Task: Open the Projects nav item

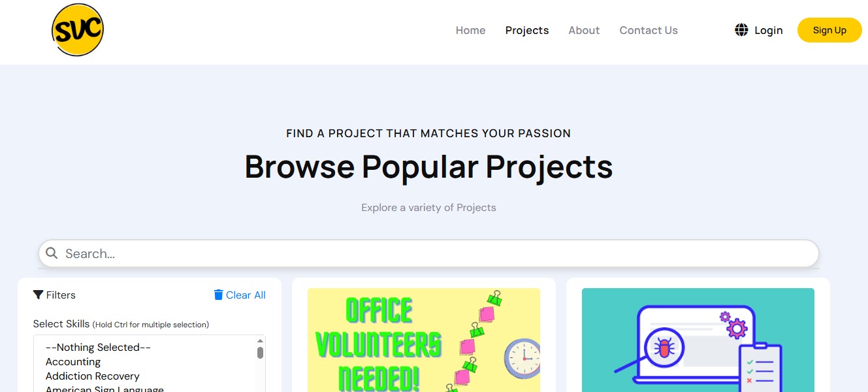Action: coord(527,30)
